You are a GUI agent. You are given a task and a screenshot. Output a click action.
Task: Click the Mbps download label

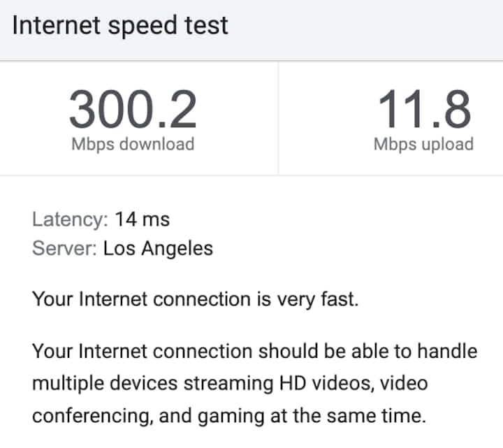[133, 145]
